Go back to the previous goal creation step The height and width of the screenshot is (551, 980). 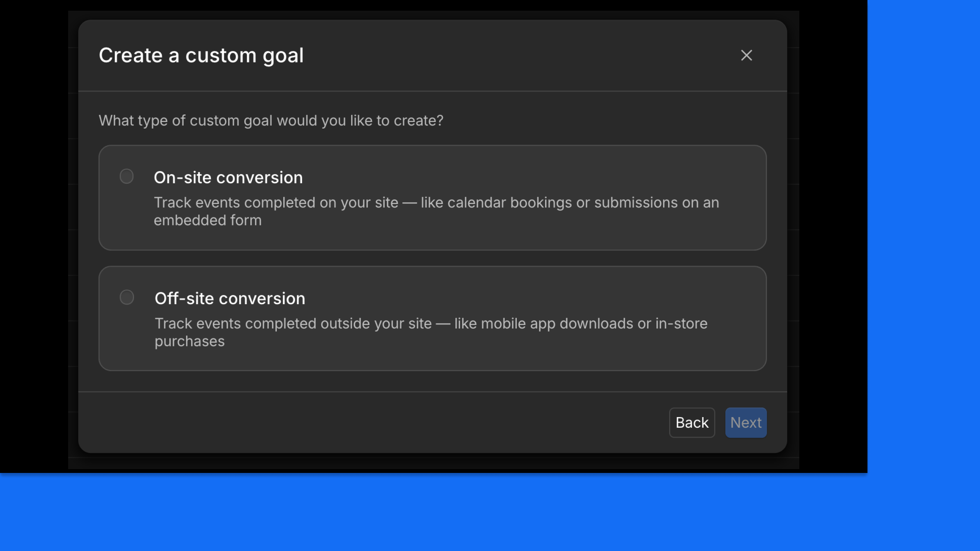pyautogui.click(x=692, y=422)
